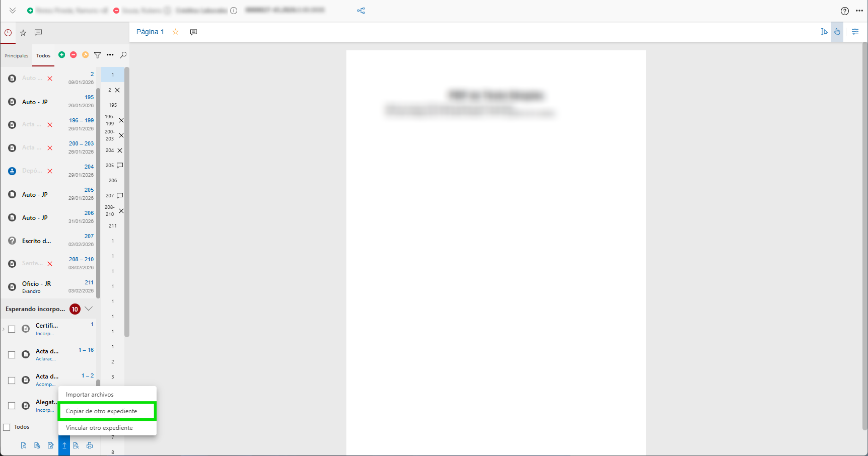Switch to the Principales tab
Image resolution: width=868 pixels, height=456 pixels.
pyautogui.click(x=17, y=56)
